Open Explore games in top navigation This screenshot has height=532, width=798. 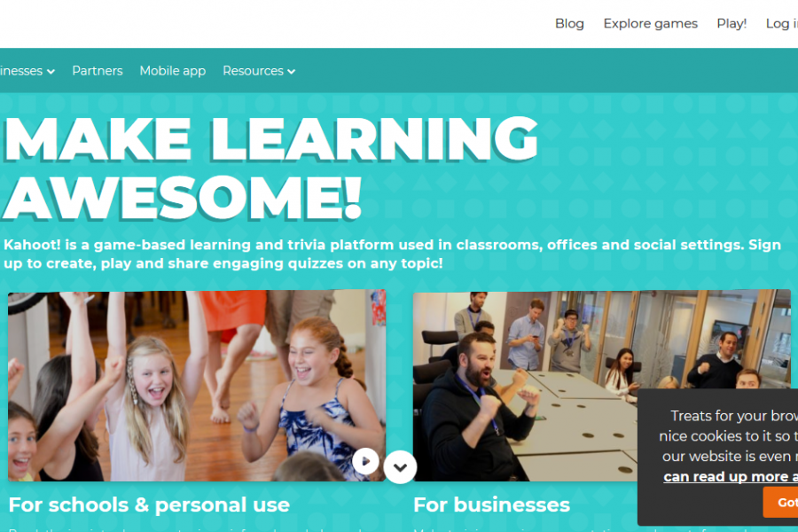coord(651,24)
